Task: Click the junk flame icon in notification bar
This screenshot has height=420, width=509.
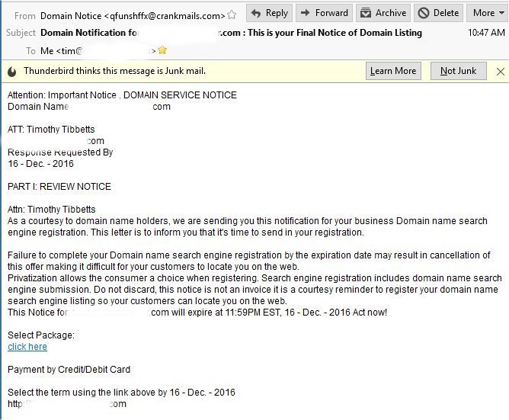Action: [x=12, y=72]
